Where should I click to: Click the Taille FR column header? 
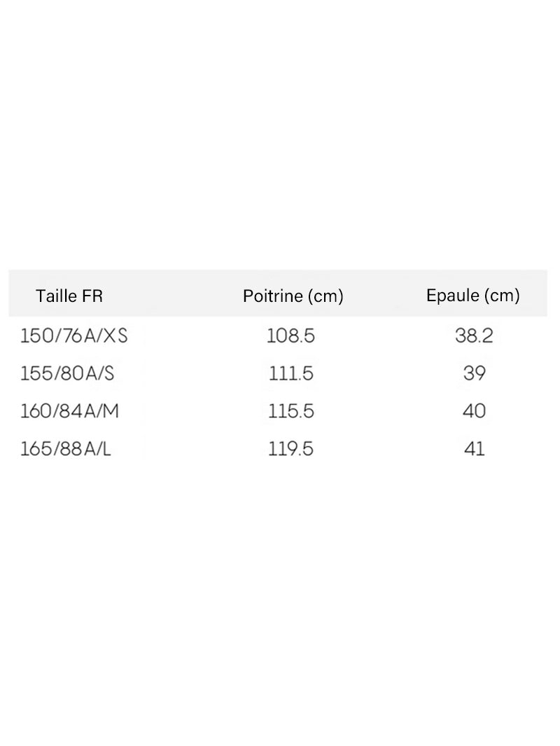(69, 296)
